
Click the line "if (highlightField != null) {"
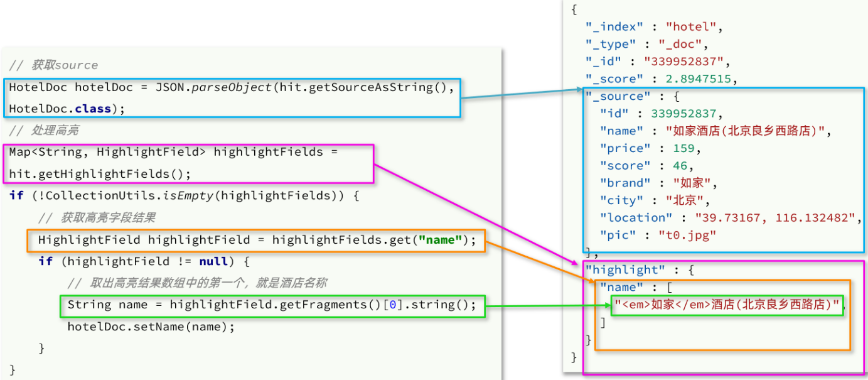144,261
